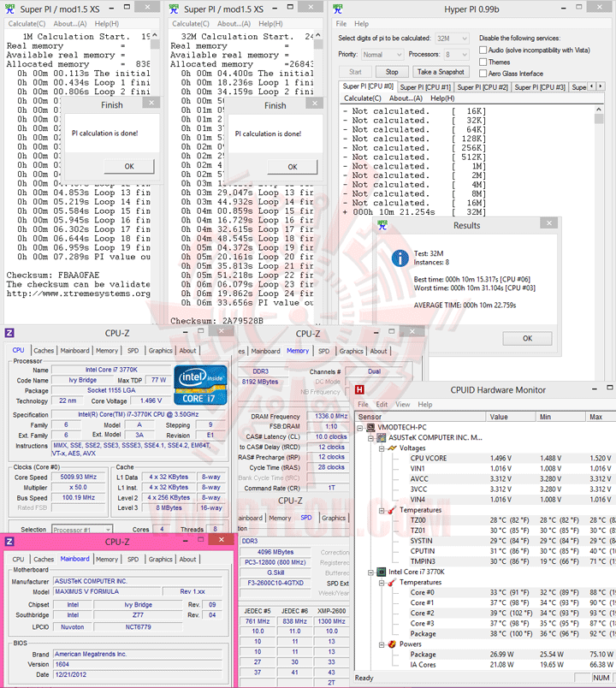
Task: Open View menu in HWMonitor
Action: (402, 404)
